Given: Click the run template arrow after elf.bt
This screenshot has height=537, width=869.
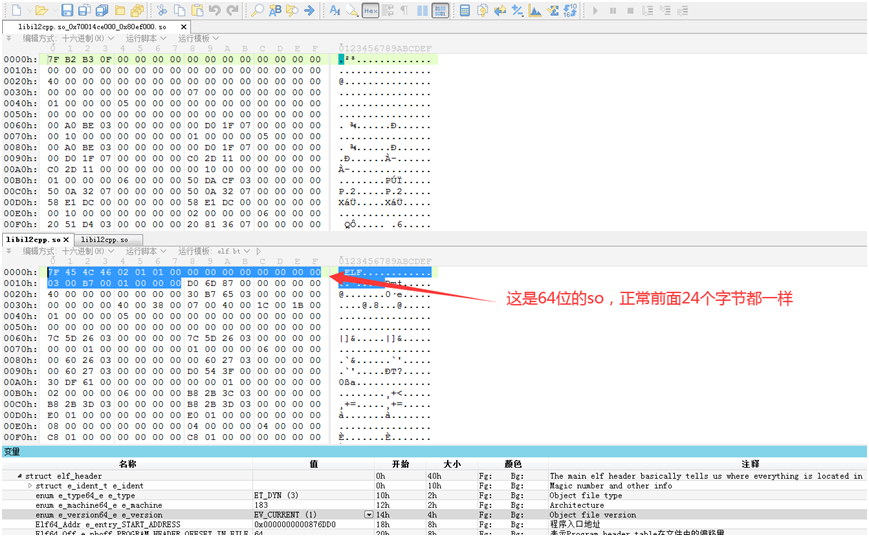Looking at the screenshot, I should (259, 251).
